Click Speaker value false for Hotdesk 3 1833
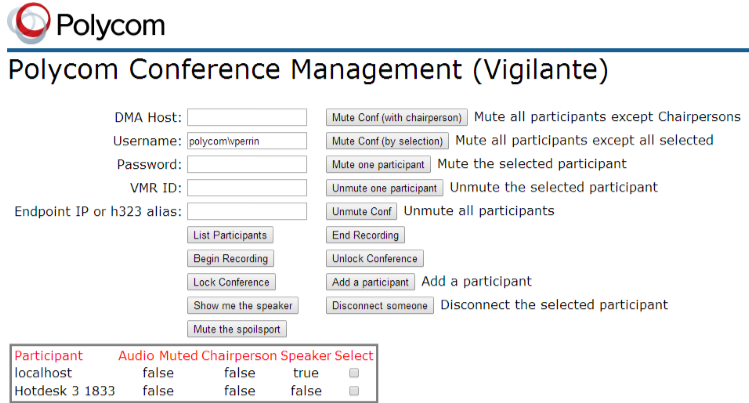The width and height of the screenshot is (749, 403). [x=306, y=391]
